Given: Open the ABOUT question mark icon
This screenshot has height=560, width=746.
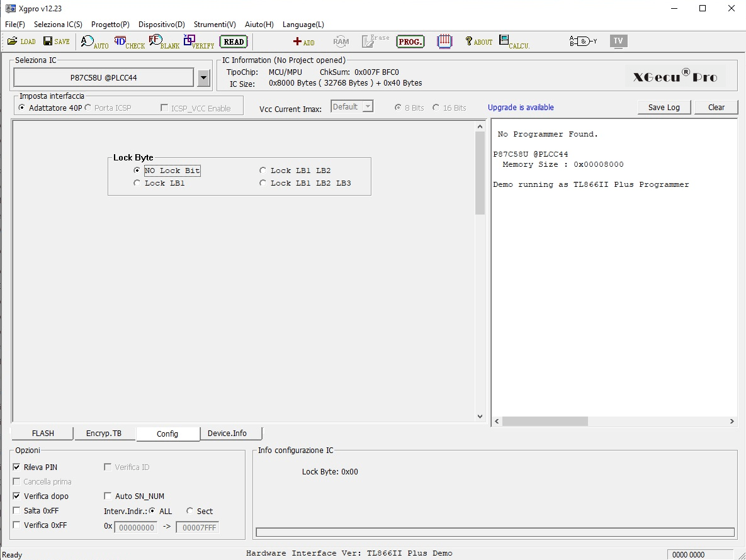Looking at the screenshot, I should pyautogui.click(x=478, y=42).
